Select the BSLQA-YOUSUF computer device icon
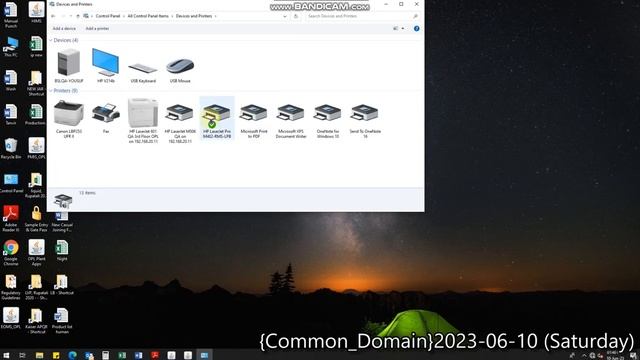This screenshot has width=640, height=360. tap(69, 65)
